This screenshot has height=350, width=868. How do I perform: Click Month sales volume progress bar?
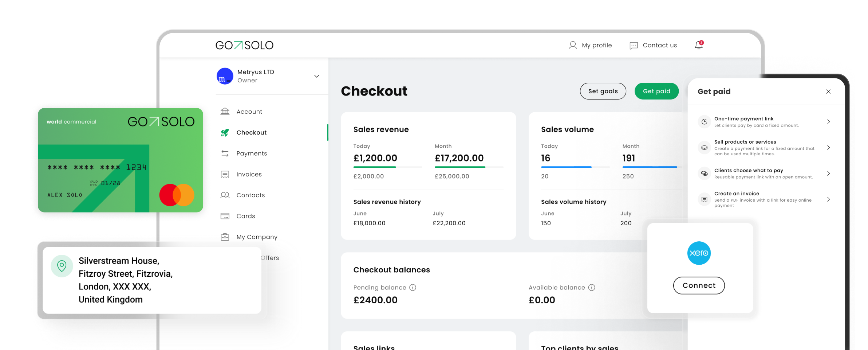click(x=652, y=167)
